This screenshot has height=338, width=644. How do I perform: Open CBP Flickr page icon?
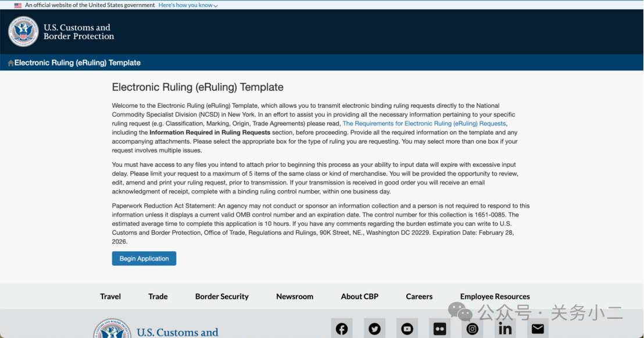[439, 329]
